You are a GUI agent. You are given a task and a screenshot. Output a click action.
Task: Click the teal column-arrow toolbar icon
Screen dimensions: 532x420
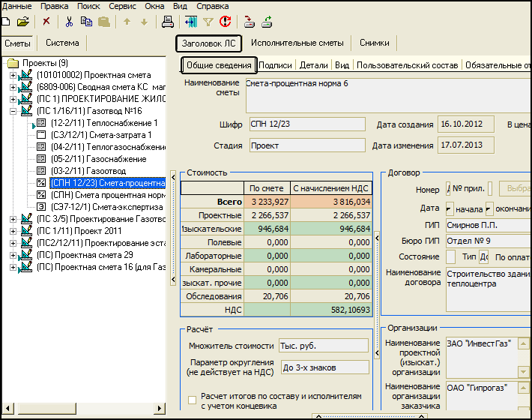tap(191, 22)
